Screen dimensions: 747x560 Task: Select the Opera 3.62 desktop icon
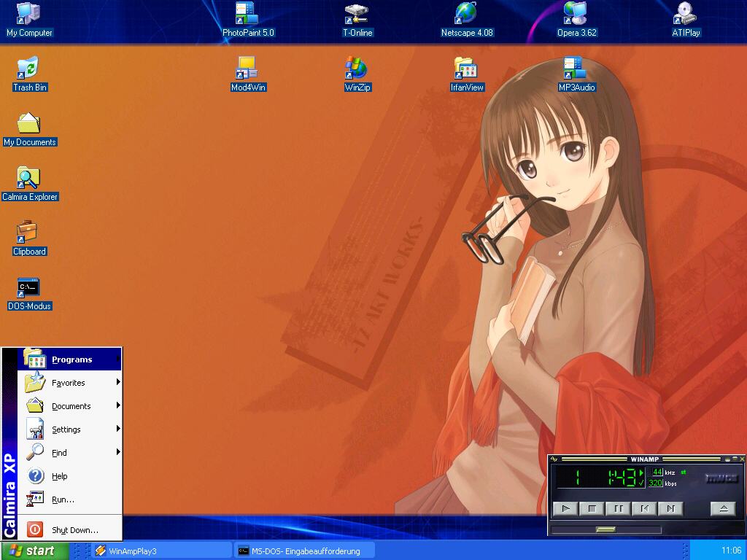(x=576, y=20)
